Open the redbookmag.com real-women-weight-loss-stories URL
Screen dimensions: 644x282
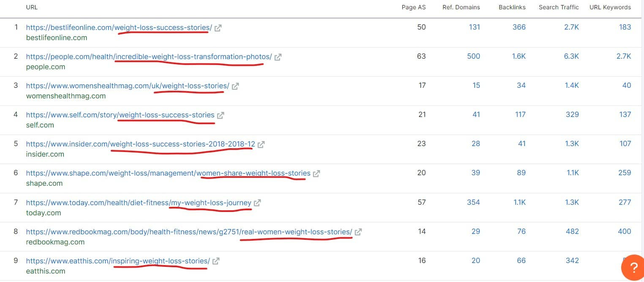(189, 232)
